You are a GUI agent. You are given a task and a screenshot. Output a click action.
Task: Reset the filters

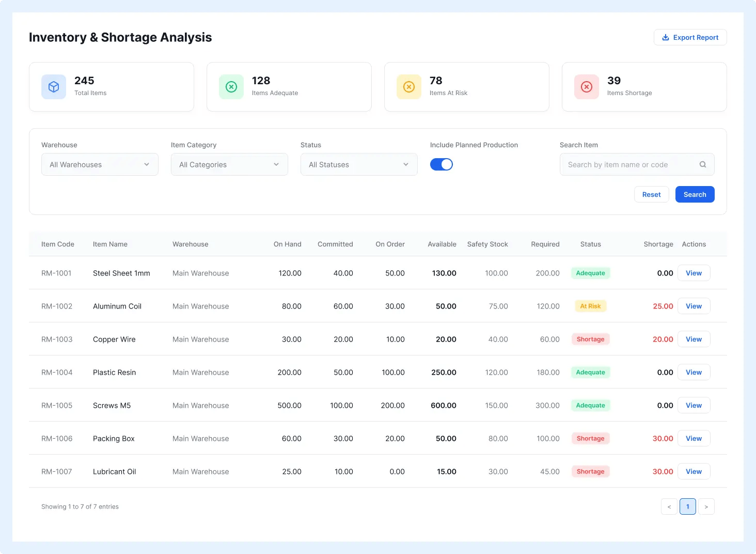click(x=652, y=194)
